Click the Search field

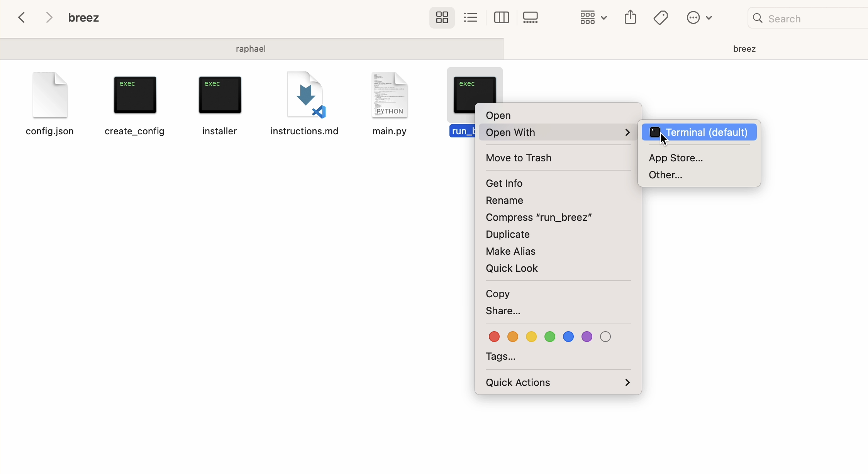pyautogui.click(x=808, y=18)
